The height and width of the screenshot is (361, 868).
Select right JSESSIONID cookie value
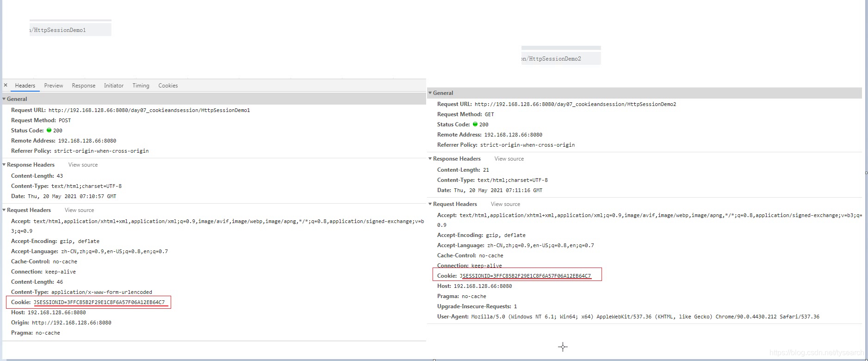[x=525, y=276]
